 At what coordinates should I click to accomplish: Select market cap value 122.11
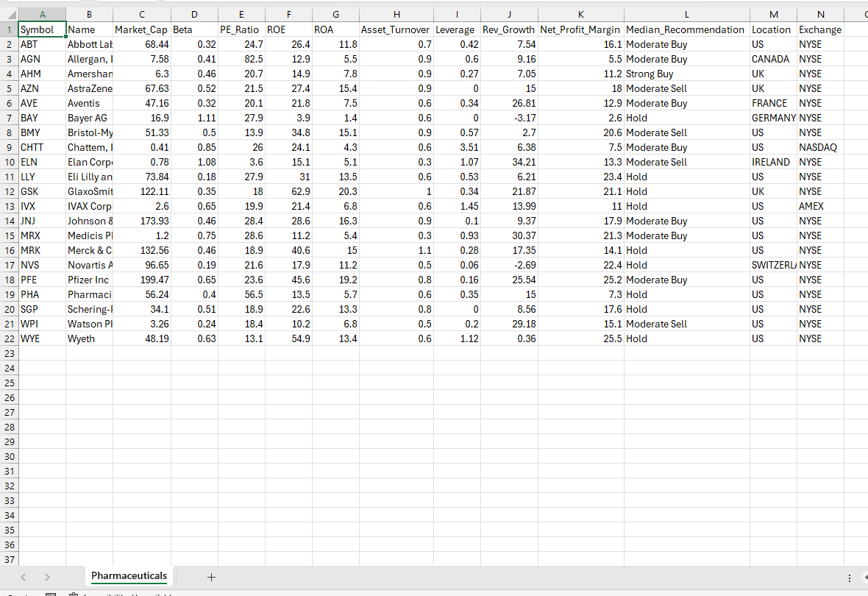click(142, 191)
